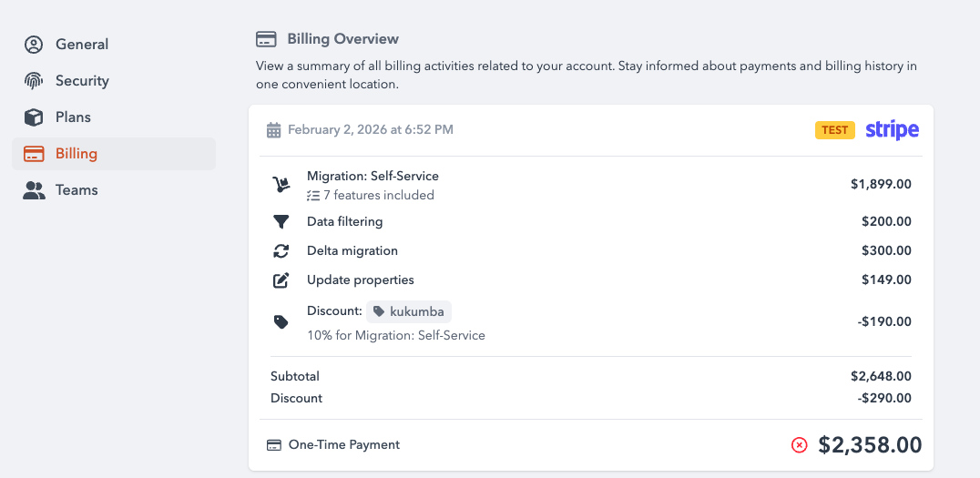This screenshot has width=980, height=478.
Task: Click the Plans box icon
Action: [x=34, y=117]
